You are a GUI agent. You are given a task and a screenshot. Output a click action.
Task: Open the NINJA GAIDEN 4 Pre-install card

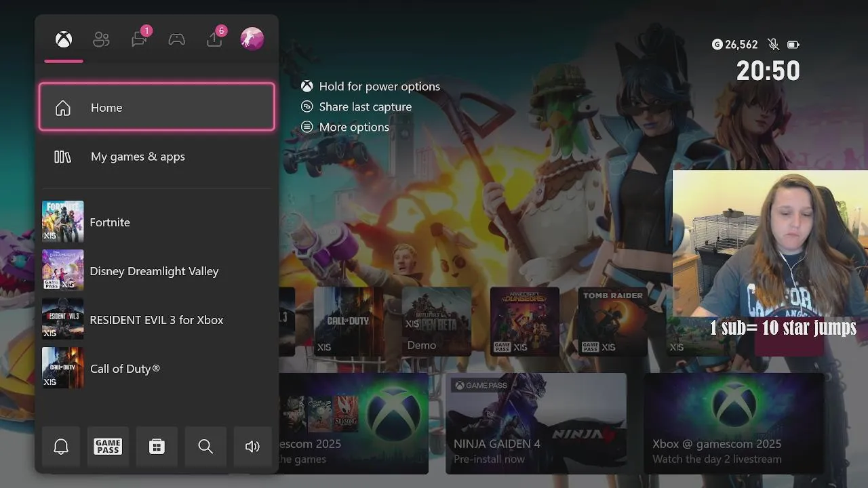pos(536,423)
